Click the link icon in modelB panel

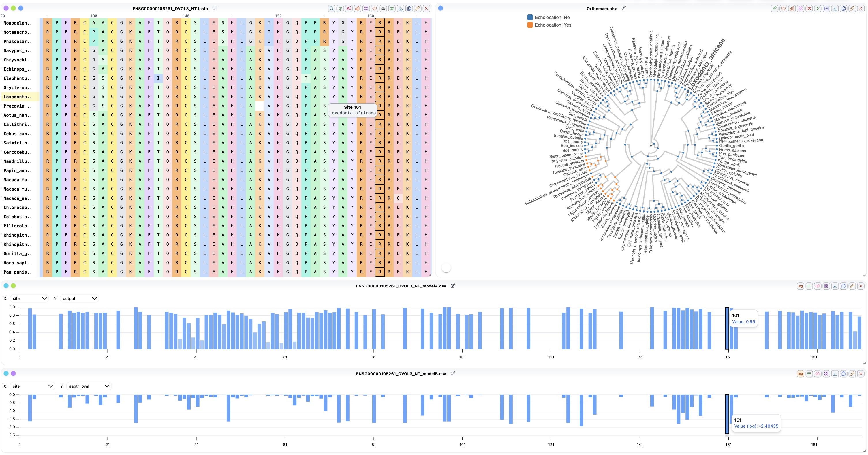pyautogui.click(x=852, y=374)
